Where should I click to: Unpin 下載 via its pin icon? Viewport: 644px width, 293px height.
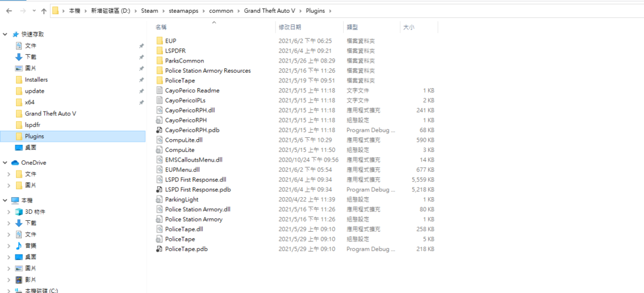point(141,57)
